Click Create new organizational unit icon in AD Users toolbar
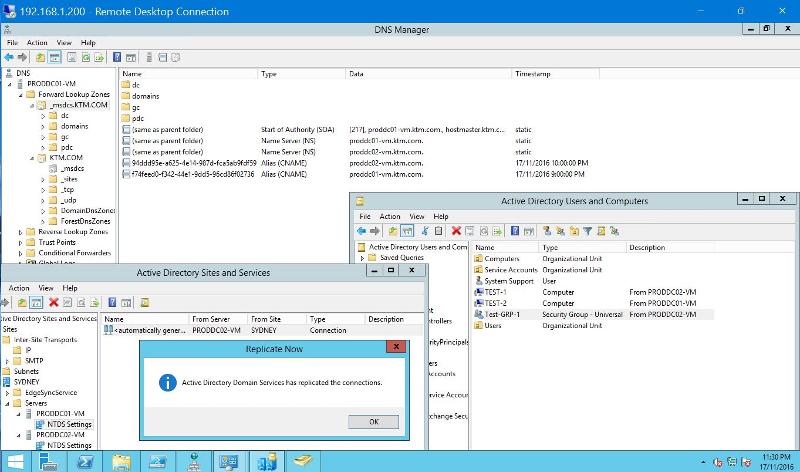 coord(574,231)
